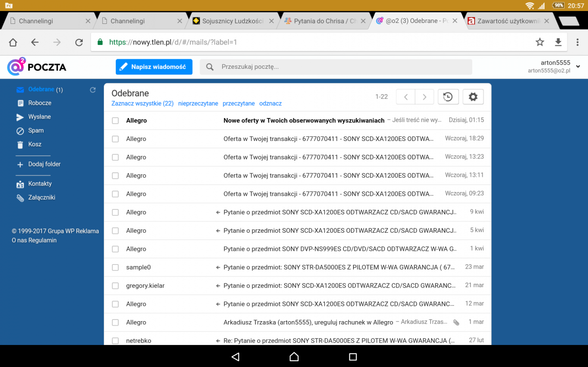Screen dimensions: 588x367
Task: Click the browser back arrow
Action: pyautogui.click(x=35, y=42)
